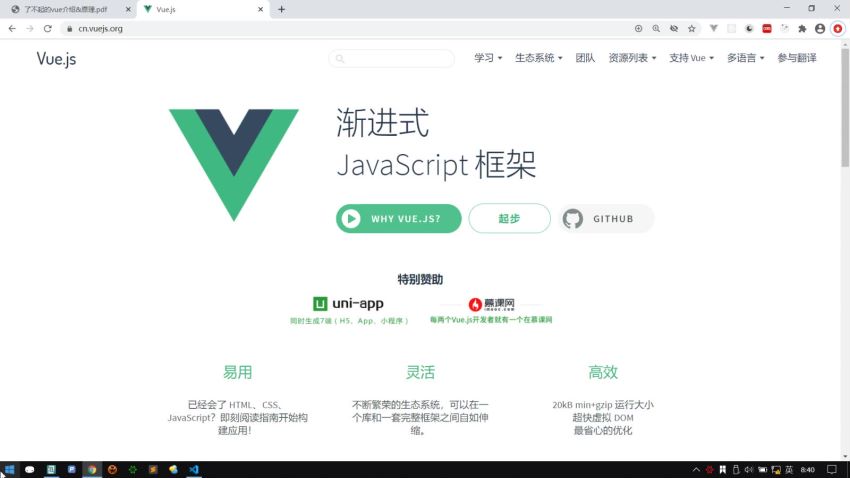Switch to the 了不起的vue介绍 PDF tab
Screen dimensions: 850x478
[66, 9]
